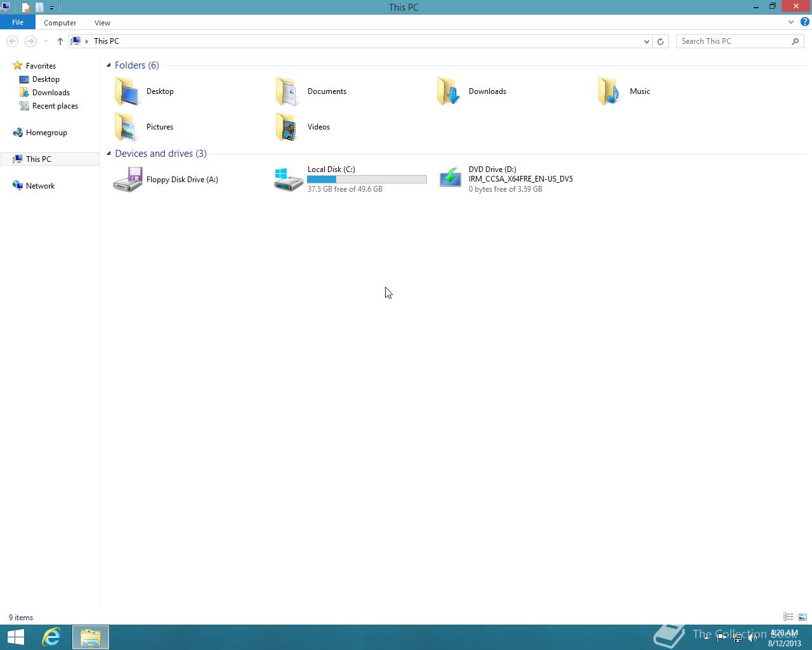Open the Pictures folder
This screenshot has width=812, height=650.
coord(144,127)
